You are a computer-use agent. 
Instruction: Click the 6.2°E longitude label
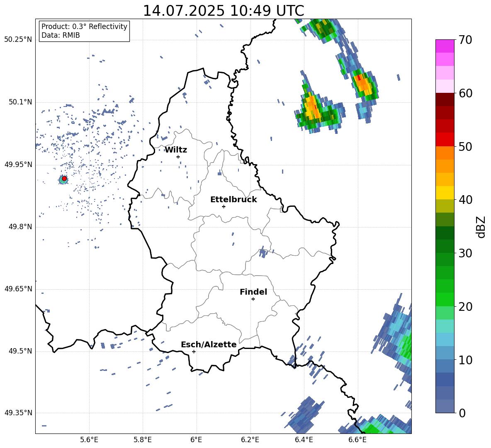[x=250, y=440]
